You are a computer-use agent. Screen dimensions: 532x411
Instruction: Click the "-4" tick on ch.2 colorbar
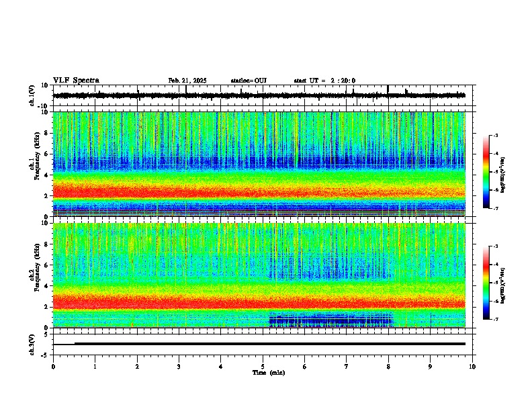pos(495,265)
